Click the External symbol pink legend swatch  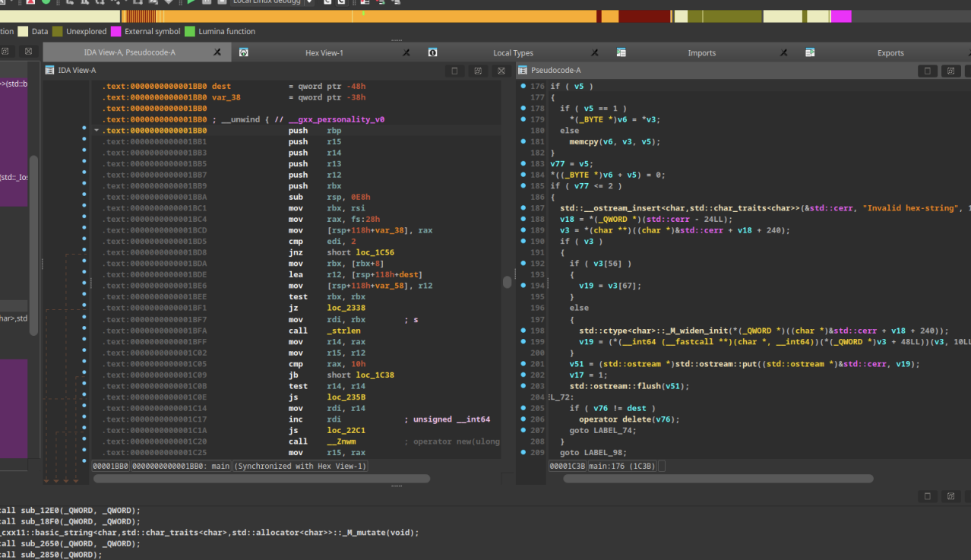click(115, 32)
